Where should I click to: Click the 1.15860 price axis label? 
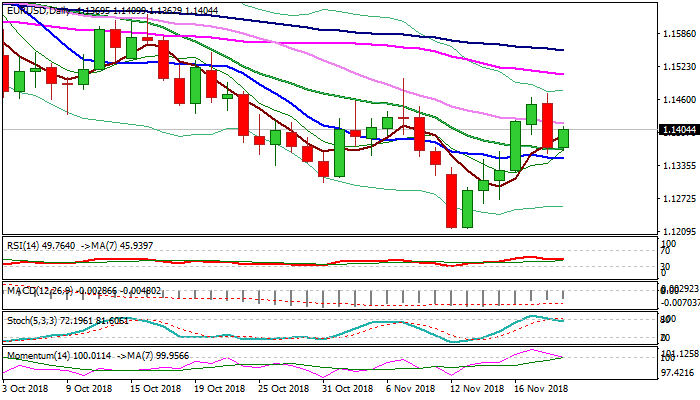(x=678, y=33)
